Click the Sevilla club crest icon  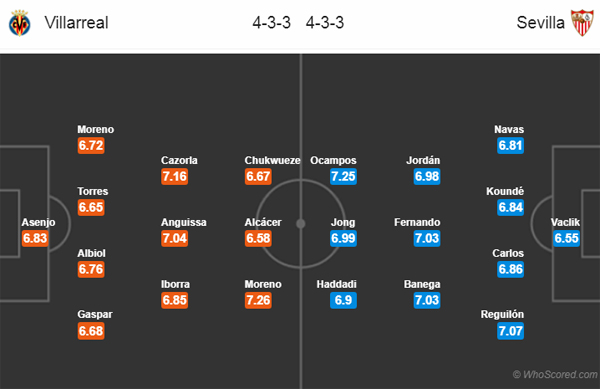(x=582, y=23)
